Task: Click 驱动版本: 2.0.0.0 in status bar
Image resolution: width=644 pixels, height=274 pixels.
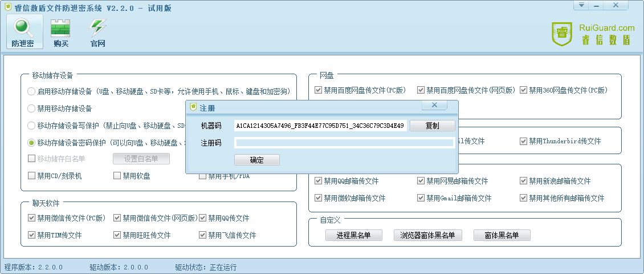Action: [119, 267]
